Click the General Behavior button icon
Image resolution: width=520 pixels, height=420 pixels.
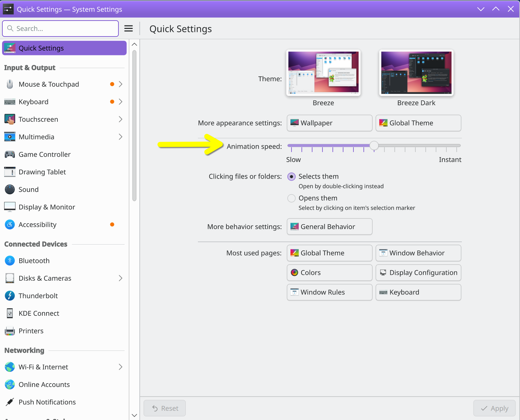point(295,227)
